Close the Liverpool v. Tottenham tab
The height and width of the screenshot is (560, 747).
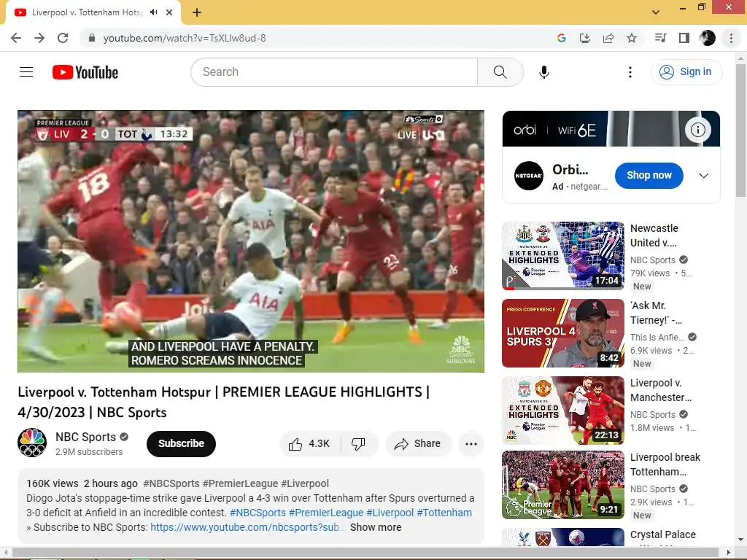point(169,12)
